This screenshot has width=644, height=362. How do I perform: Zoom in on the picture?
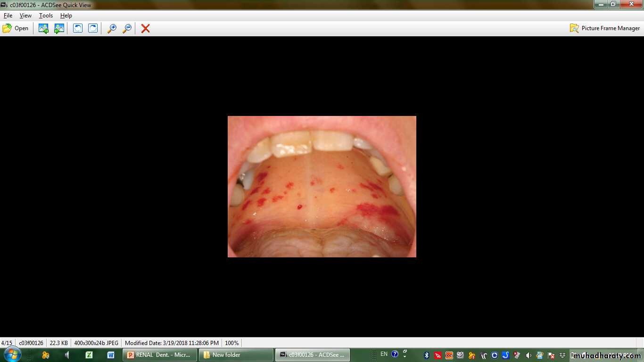click(x=112, y=28)
